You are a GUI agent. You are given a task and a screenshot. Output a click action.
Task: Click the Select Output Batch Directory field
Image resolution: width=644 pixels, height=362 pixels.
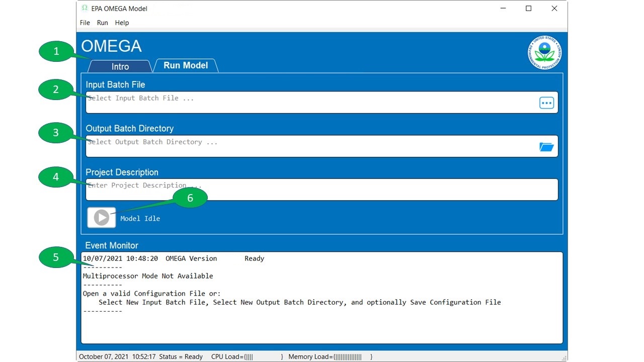[x=322, y=146]
